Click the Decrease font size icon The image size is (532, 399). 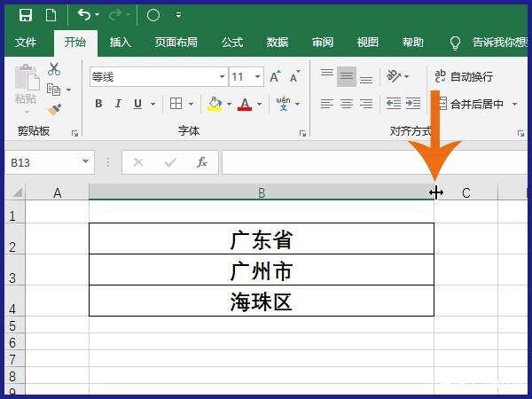pyautogui.click(x=295, y=76)
